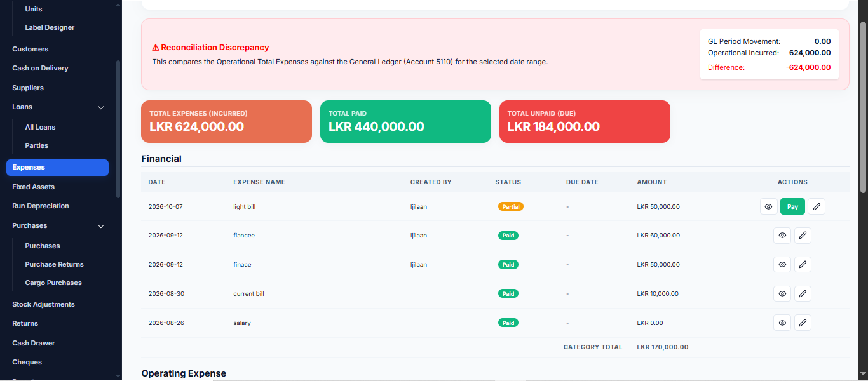
Task: Click the Category Total LKR 170,000.00 value
Action: [663, 347]
